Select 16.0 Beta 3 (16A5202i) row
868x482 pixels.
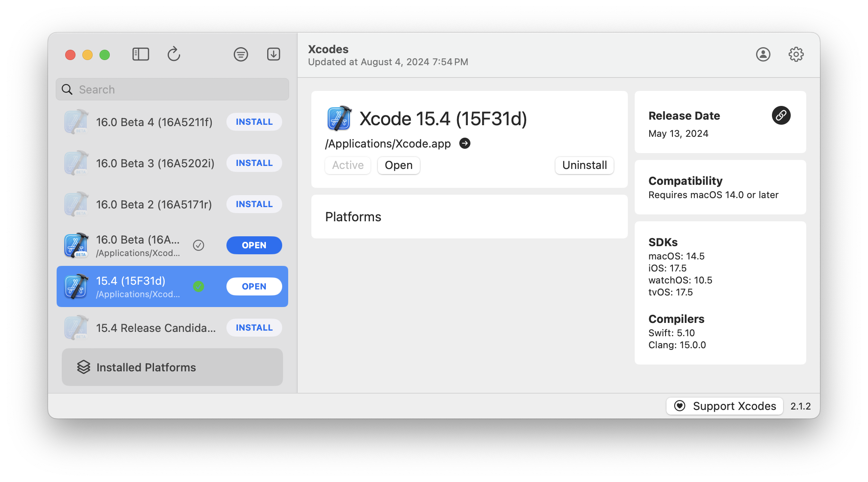pyautogui.click(x=154, y=163)
